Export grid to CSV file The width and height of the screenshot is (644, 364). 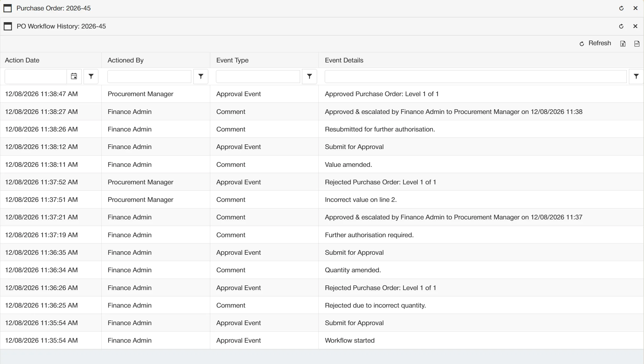(637, 44)
